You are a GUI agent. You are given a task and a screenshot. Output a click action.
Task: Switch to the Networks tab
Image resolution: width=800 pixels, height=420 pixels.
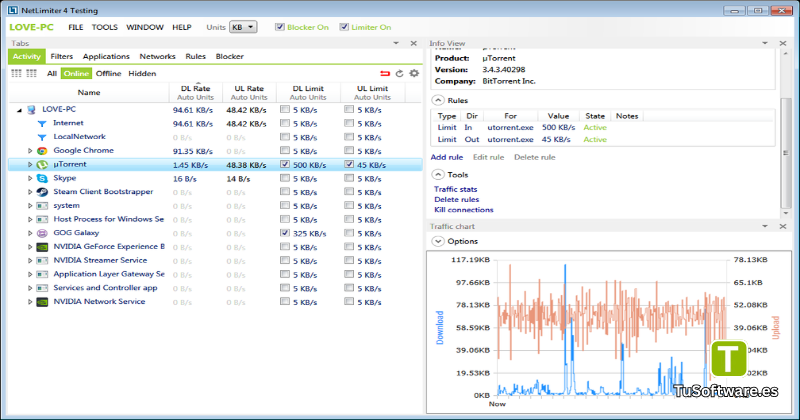coord(157,57)
